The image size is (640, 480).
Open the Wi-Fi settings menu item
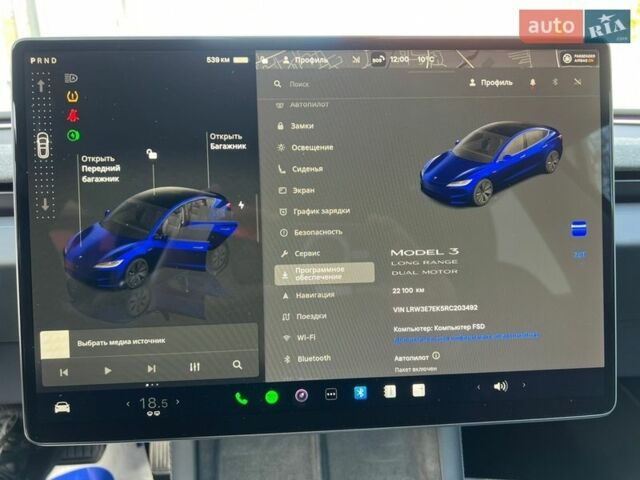click(306, 337)
